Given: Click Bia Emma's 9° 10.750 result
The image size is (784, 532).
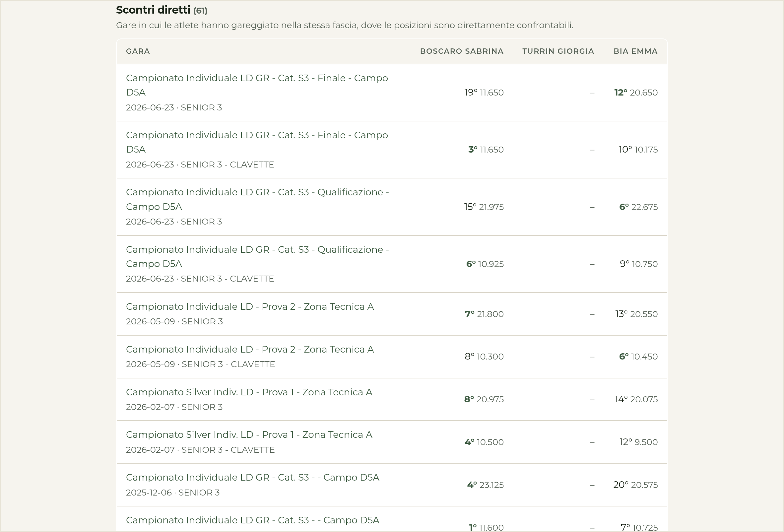Looking at the screenshot, I should coord(639,264).
